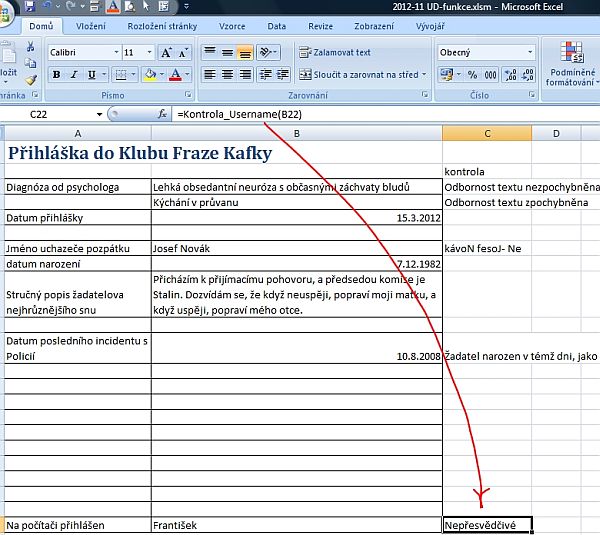The height and width of the screenshot is (535, 600).
Task: Apply the red font color button
Action: pyautogui.click(x=175, y=74)
